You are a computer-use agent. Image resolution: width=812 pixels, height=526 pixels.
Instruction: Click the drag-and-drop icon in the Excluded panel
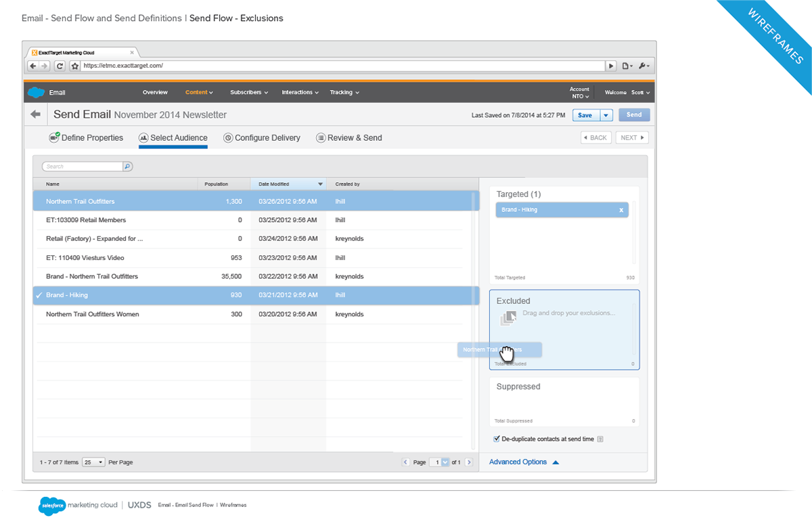[508, 317]
